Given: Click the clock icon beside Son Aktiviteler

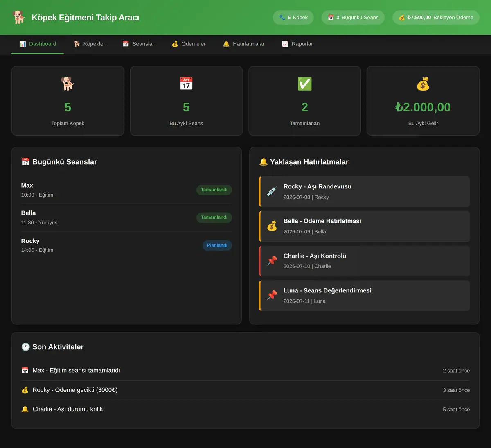Looking at the screenshot, I should [25, 347].
